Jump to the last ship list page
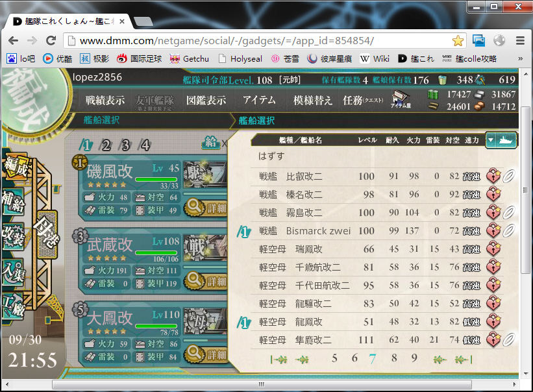Image resolution: width=533 pixels, height=392 pixels. 464,360
